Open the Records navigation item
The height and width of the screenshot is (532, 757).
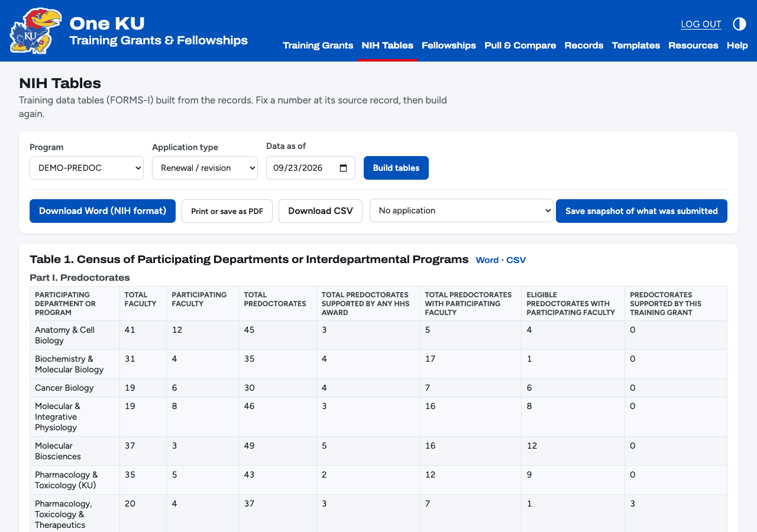(584, 46)
